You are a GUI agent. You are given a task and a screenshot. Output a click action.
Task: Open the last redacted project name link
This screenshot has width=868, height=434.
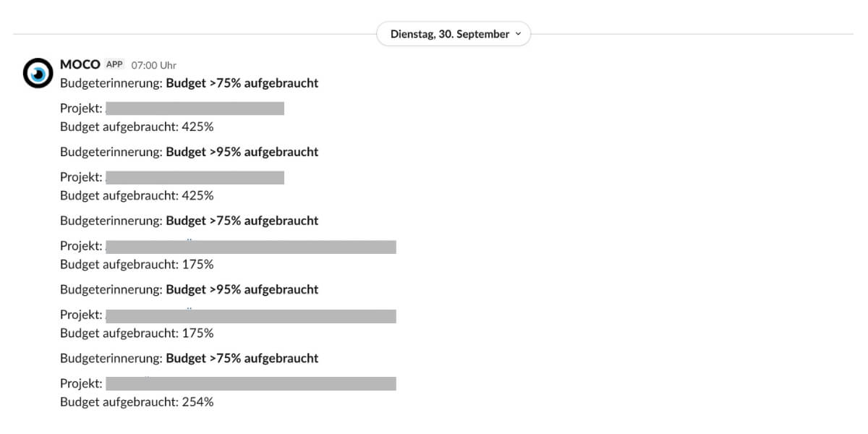click(x=250, y=383)
